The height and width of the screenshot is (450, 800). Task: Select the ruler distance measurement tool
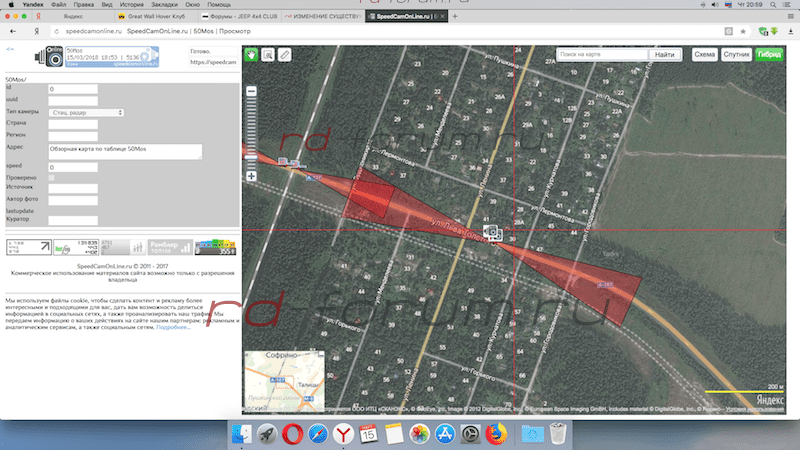click(x=285, y=55)
